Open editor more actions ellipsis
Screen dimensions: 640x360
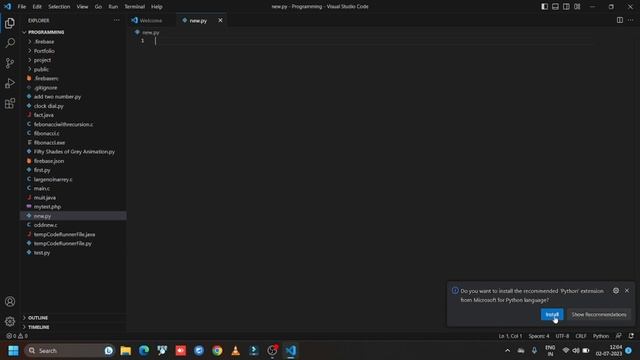pos(631,20)
